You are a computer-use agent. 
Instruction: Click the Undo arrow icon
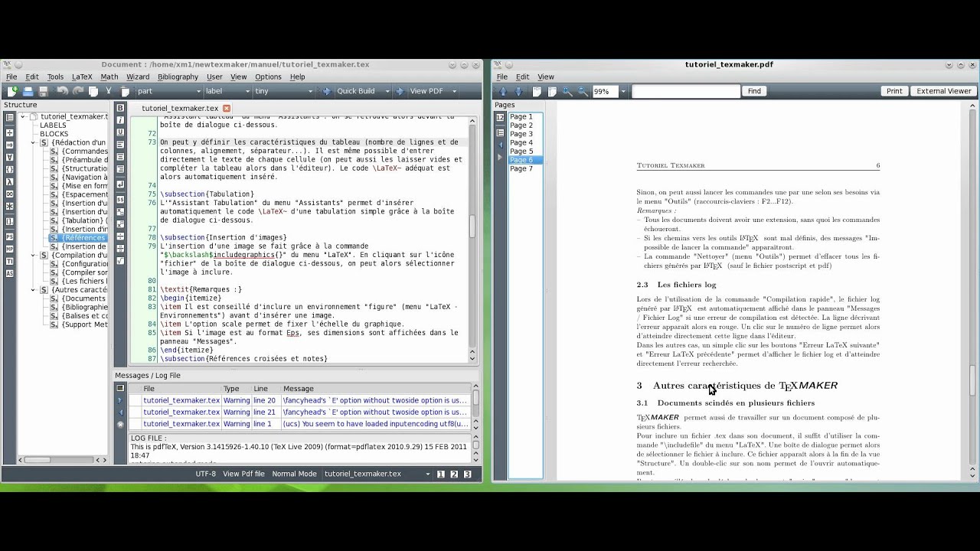62,91
